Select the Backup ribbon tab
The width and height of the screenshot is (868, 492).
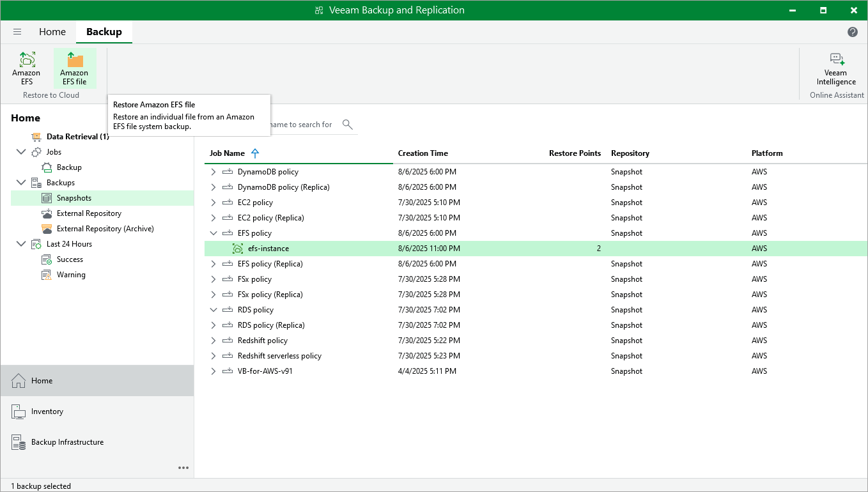coord(104,32)
